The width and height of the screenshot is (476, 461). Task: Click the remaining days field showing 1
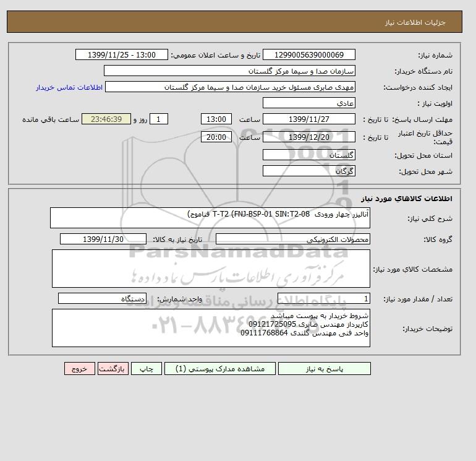click(158, 119)
